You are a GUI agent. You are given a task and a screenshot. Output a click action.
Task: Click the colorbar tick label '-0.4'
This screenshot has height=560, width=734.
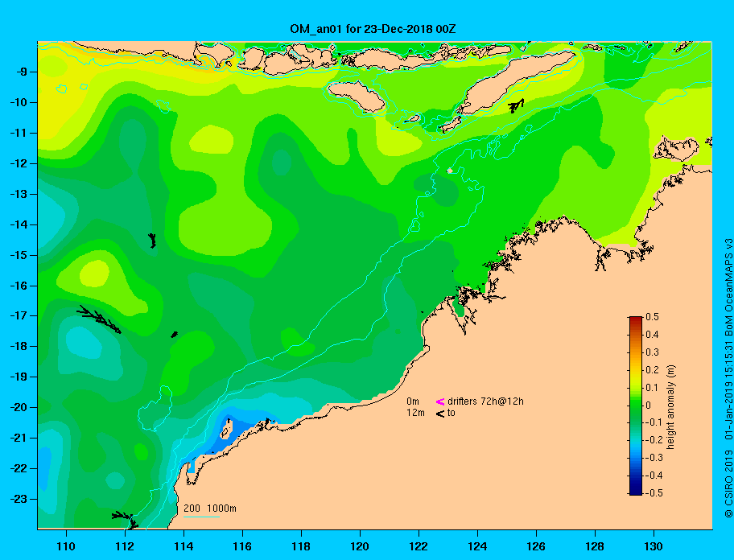tap(654, 476)
